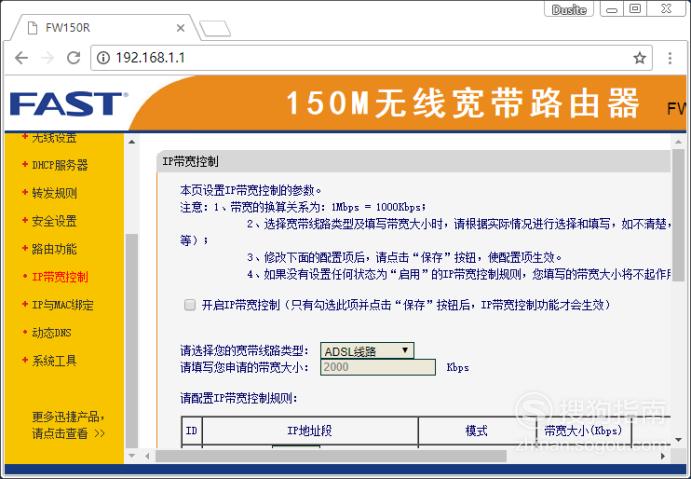Viewport: 691px width, 479px height.
Task: Click the IP地址段 column header
Action: point(310,431)
